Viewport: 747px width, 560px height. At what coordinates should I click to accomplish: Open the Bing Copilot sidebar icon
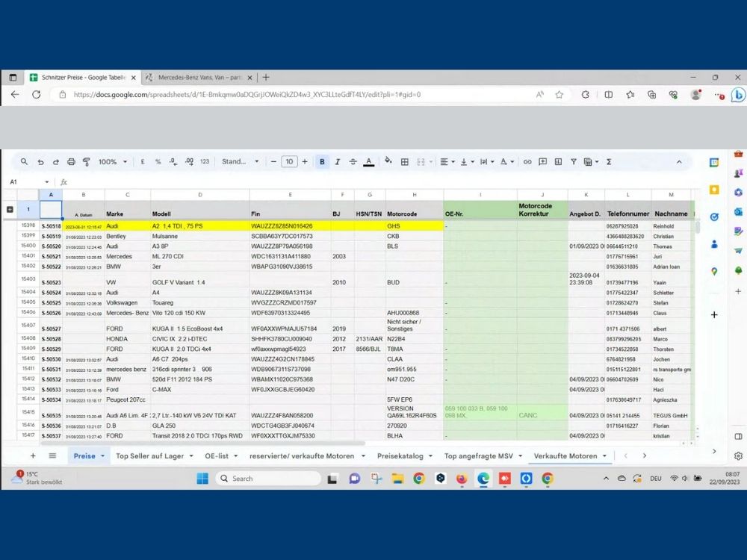(738, 95)
